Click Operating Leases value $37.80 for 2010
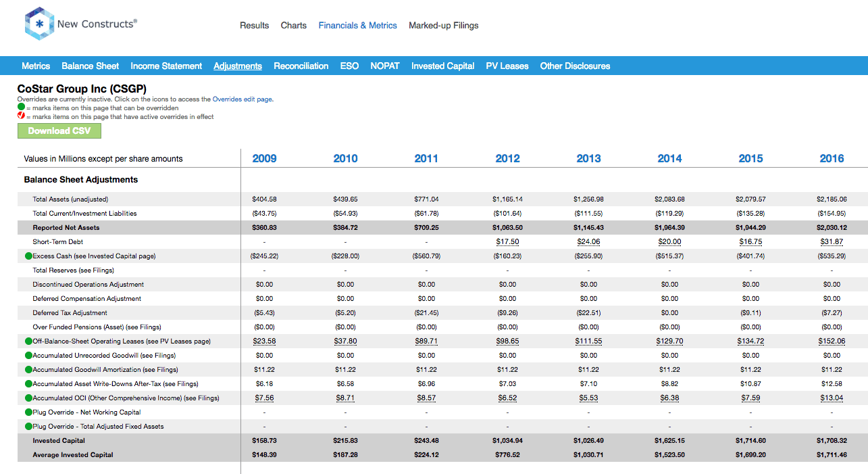This screenshot has height=474, width=868. (345, 341)
